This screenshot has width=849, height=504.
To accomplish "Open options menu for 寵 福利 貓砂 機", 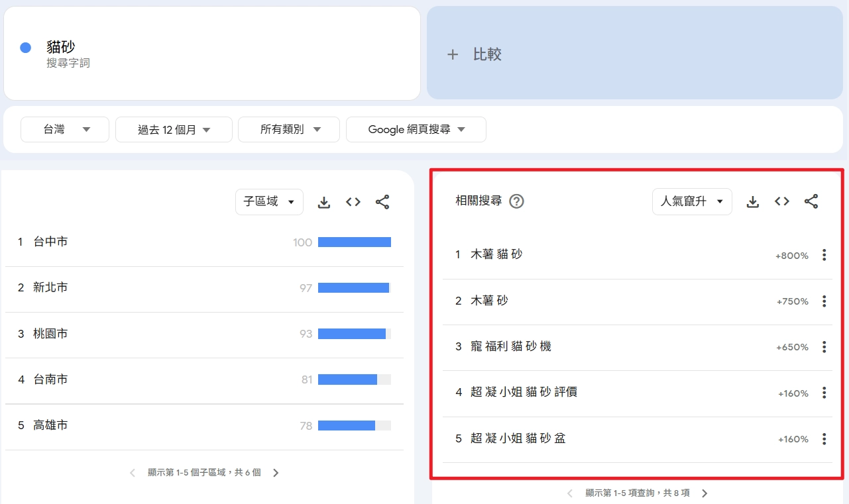I will coord(824,346).
